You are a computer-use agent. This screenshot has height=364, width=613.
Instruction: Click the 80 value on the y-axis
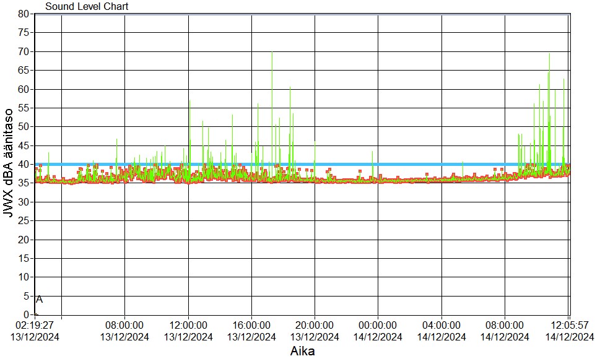pos(24,14)
